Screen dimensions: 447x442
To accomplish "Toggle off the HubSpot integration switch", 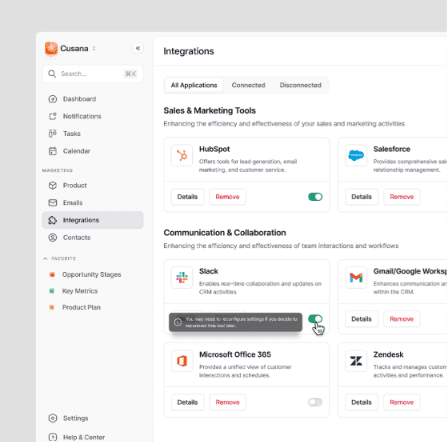I will (315, 197).
